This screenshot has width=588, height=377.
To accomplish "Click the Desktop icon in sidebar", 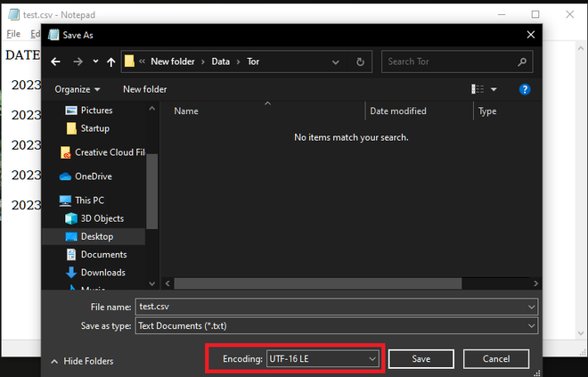I will (71, 237).
